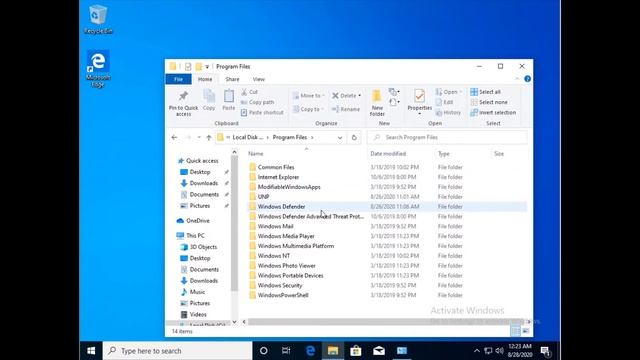Screen dimensions: 640x360
Task: Click the Search Program Files box
Action: click(447, 138)
